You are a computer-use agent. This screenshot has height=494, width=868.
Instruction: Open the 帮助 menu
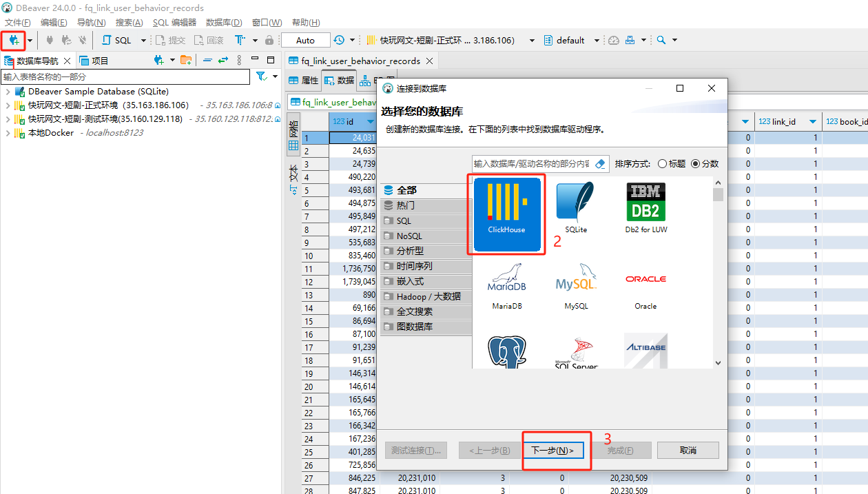coord(306,23)
